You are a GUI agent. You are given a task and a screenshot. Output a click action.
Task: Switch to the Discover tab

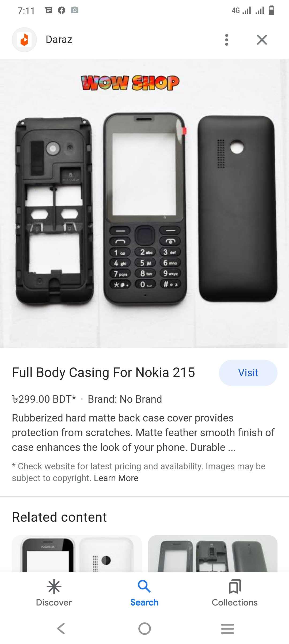(x=54, y=593)
